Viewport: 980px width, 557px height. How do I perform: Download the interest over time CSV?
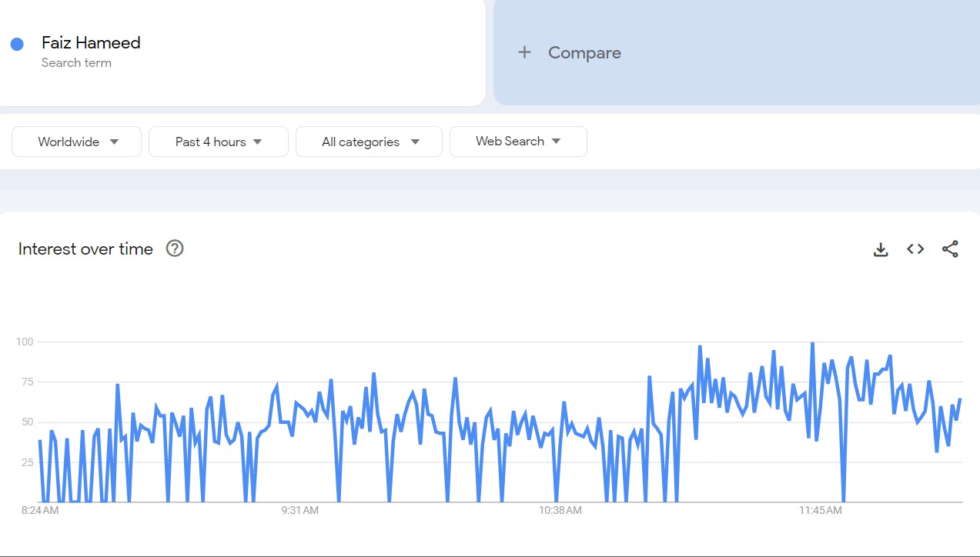(881, 249)
